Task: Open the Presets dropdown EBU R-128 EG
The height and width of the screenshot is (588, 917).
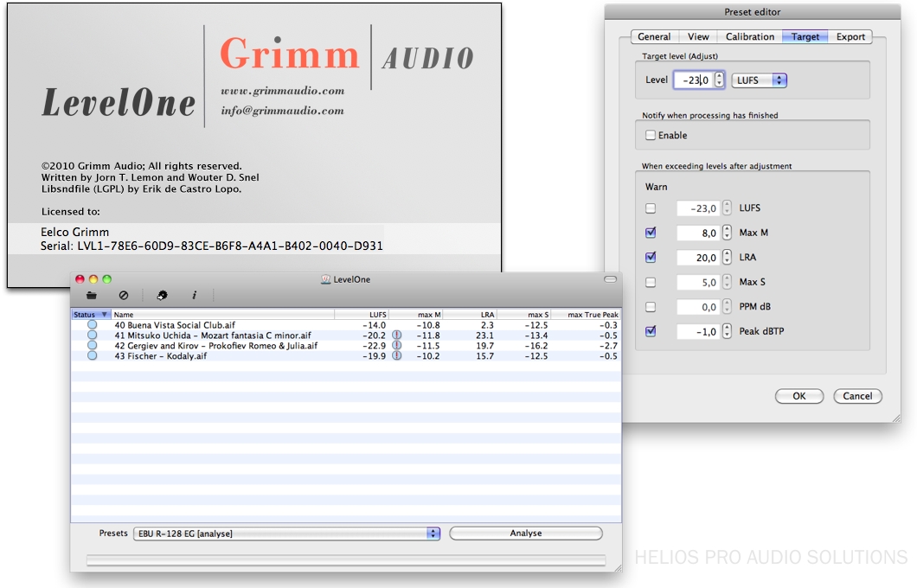Action: (286, 533)
